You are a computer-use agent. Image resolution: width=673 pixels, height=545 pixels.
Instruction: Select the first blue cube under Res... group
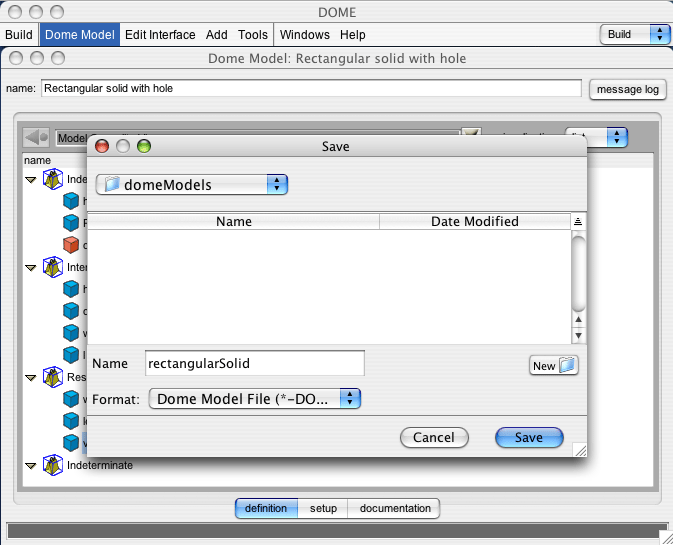click(x=71, y=399)
